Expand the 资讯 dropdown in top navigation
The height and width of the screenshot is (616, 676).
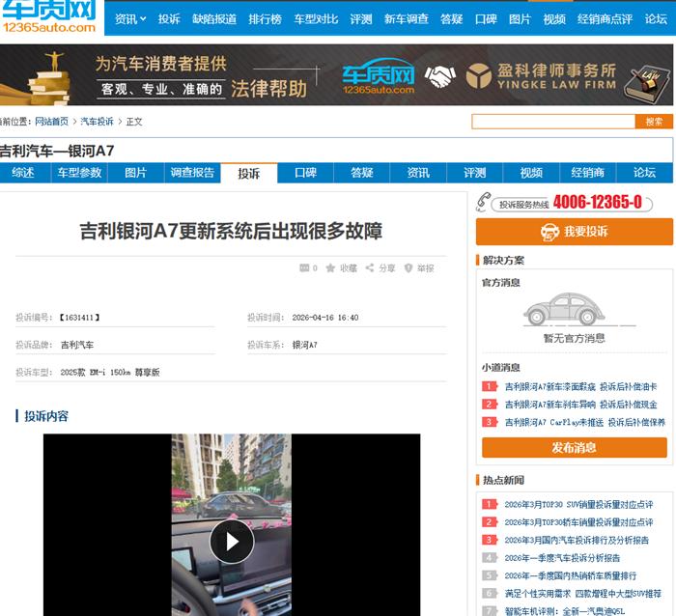130,18
